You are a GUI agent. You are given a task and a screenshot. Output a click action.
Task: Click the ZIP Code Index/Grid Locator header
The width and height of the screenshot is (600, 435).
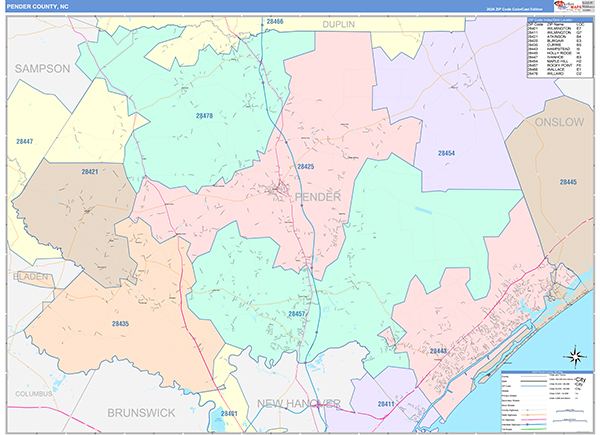[x=560, y=20]
